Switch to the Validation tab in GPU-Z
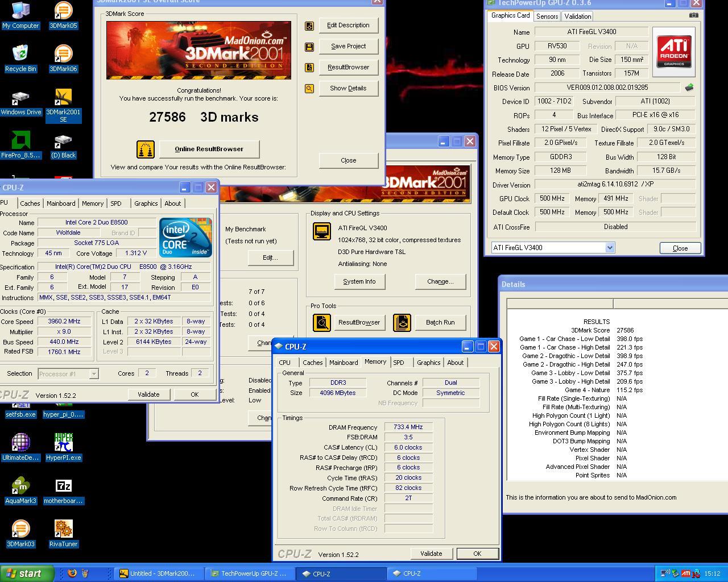The image size is (728, 582). pyautogui.click(x=577, y=16)
